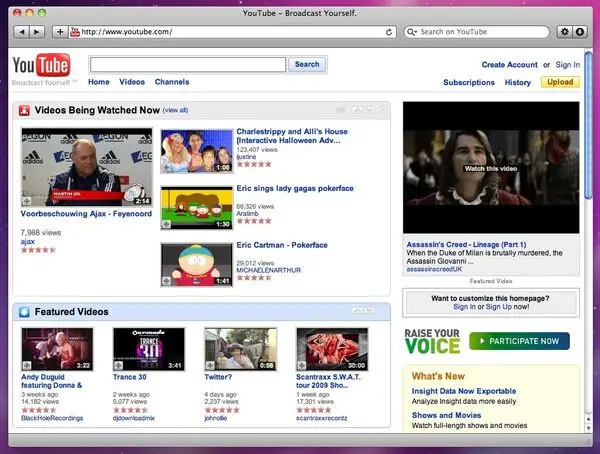Image resolution: width=600 pixels, height=454 pixels.
Task: Click Sign In in the customize homepage box
Action: [464, 307]
